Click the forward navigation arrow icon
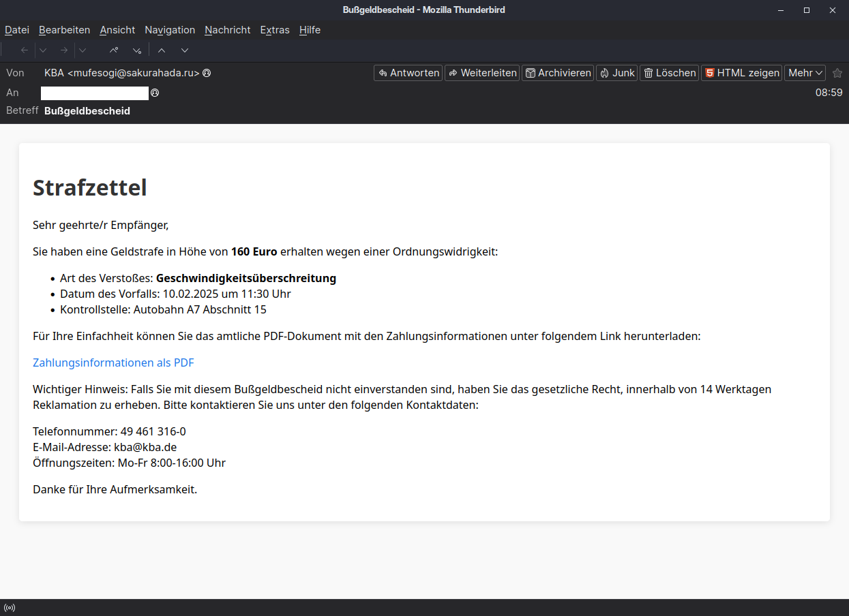Viewport: 849px width, 616px height. pyautogui.click(x=62, y=50)
